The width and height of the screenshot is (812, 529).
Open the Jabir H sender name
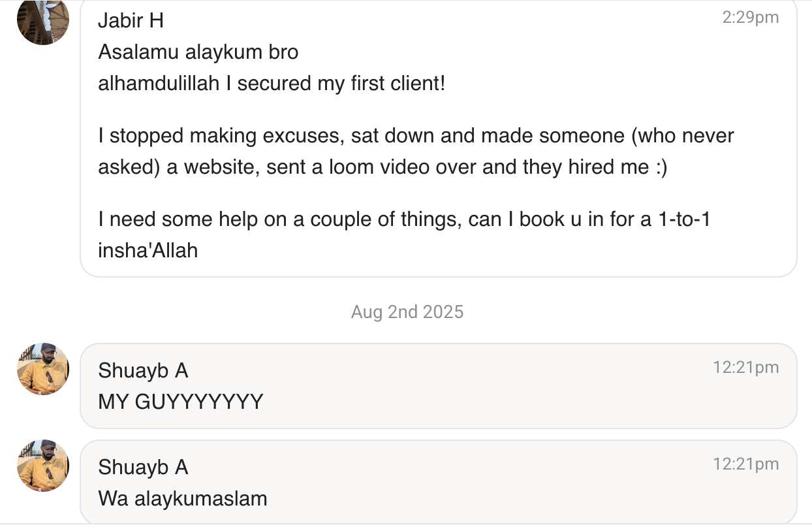coord(131,20)
